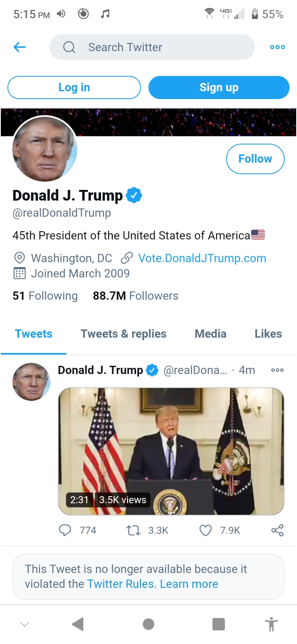Tap the Search Twitter field
Screen dimensions: 297x644
click(152, 47)
